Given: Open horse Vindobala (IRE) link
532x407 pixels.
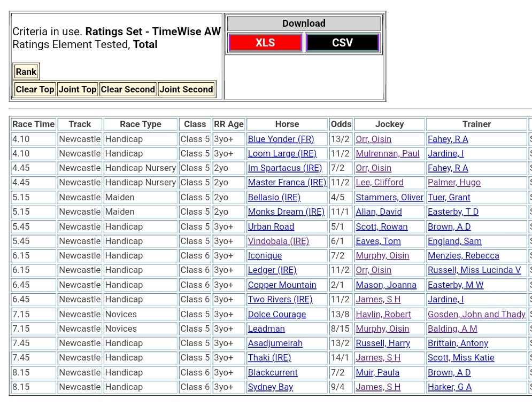Looking at the screenshot, I should pyautogui.click(x=278, y=241).
